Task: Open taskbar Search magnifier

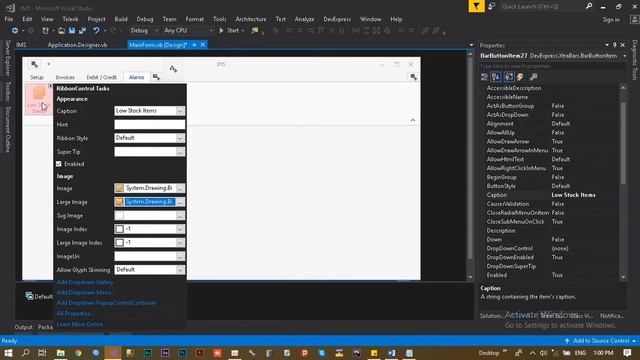Action: (25, 353)
